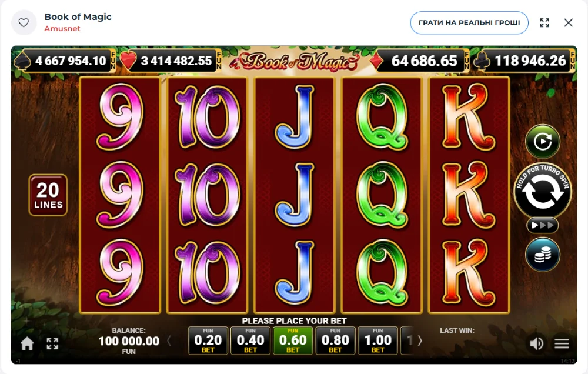Image resolution: width=588 pixels, height=374 pixels.
Task: Open the Amusnet provider link
Action: (62, 28)
